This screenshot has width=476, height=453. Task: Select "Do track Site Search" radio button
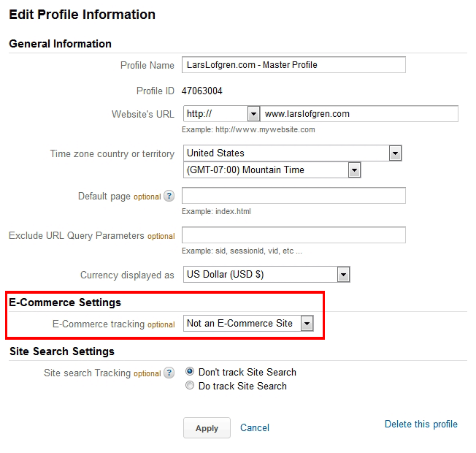tap(191, 386)
